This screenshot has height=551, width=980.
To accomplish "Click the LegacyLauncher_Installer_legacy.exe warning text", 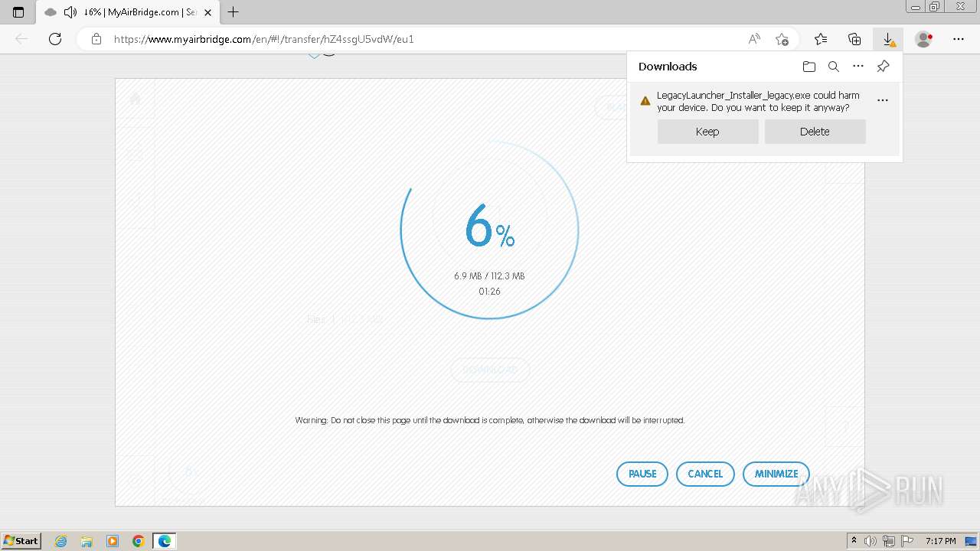I will [x=758, y=102].
